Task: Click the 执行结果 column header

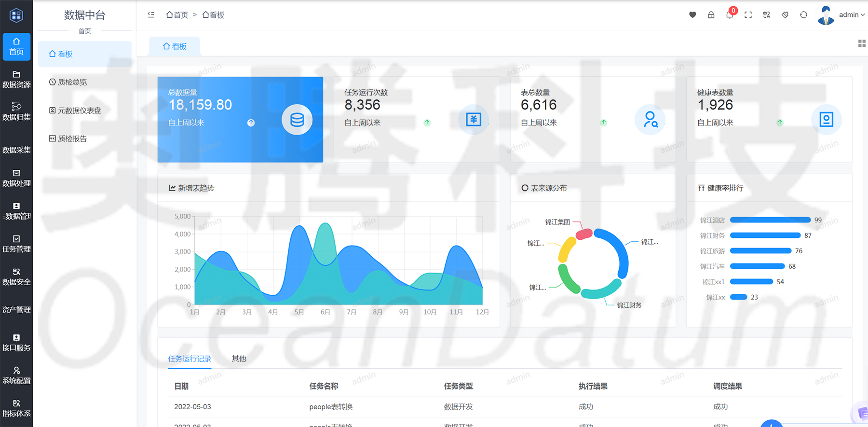Action: click(x=593, y=386)
